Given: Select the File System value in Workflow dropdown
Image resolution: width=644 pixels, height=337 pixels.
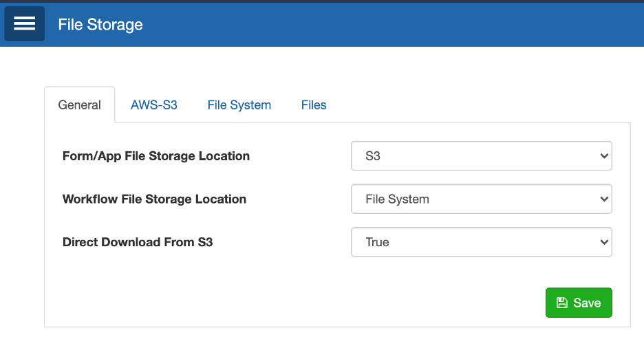Looking at the screenshot, I should tap(397, 199).
